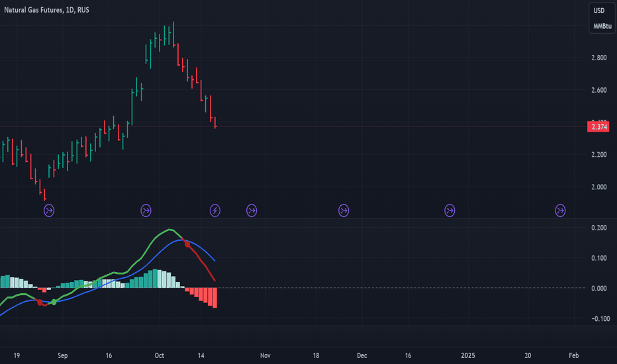Click the 0.000 indicator axis label
This screenshot has width=617, height=364.
coord(599,289)
